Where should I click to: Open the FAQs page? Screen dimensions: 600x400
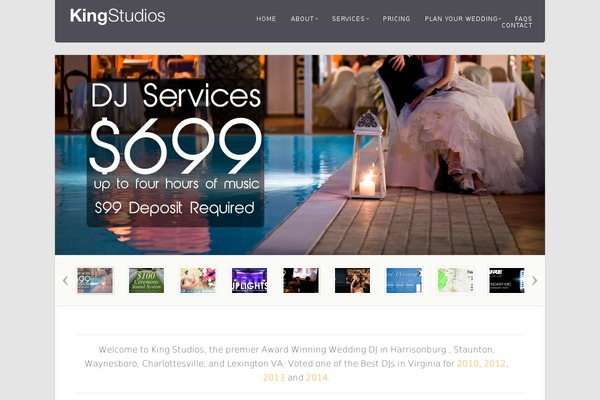pos(523,18)
